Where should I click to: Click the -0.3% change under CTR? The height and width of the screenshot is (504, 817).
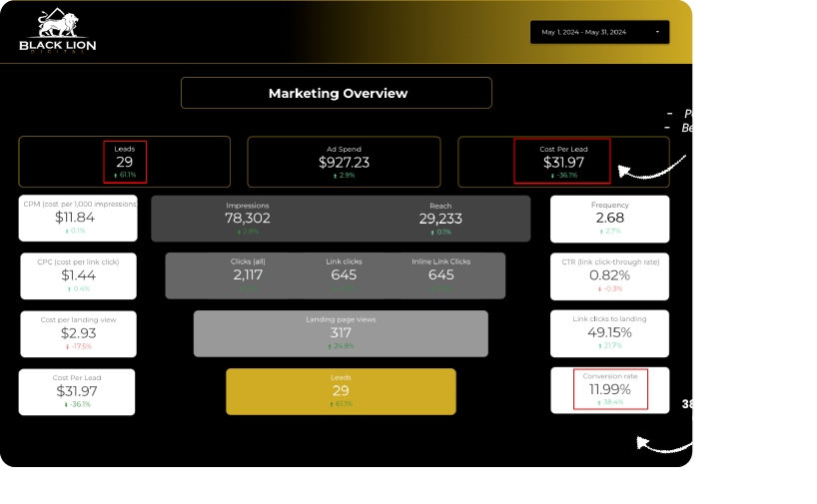click(x=610, y=288)
